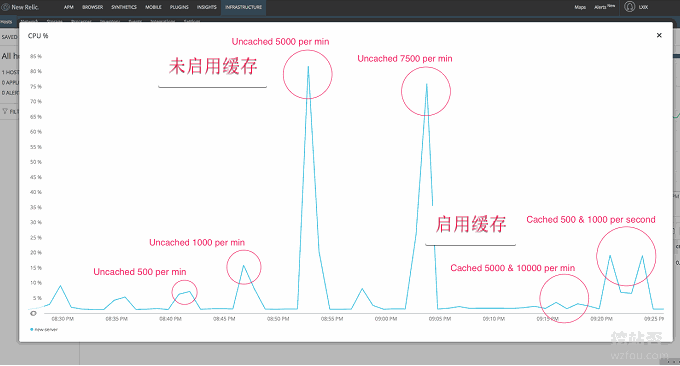Open the INSIGHTS section
680x366 pixels.
206,7
